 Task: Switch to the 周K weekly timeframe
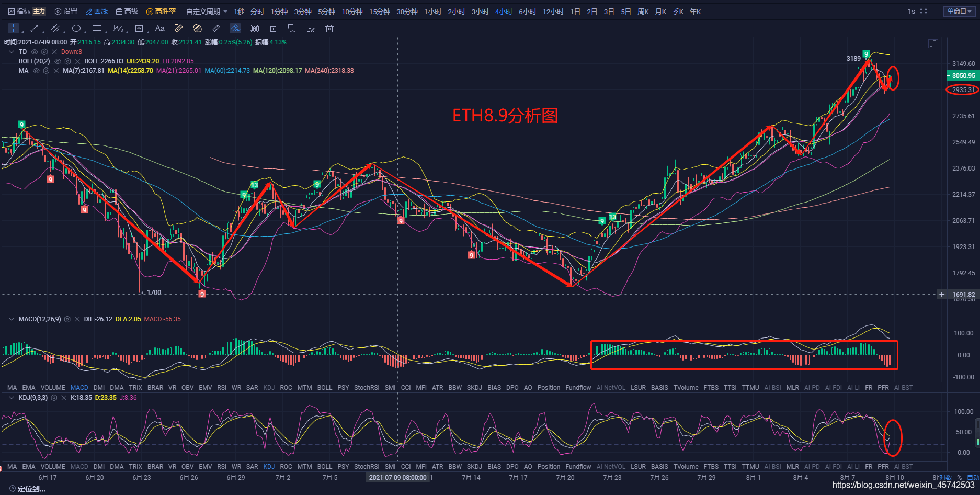coord(643,12)
